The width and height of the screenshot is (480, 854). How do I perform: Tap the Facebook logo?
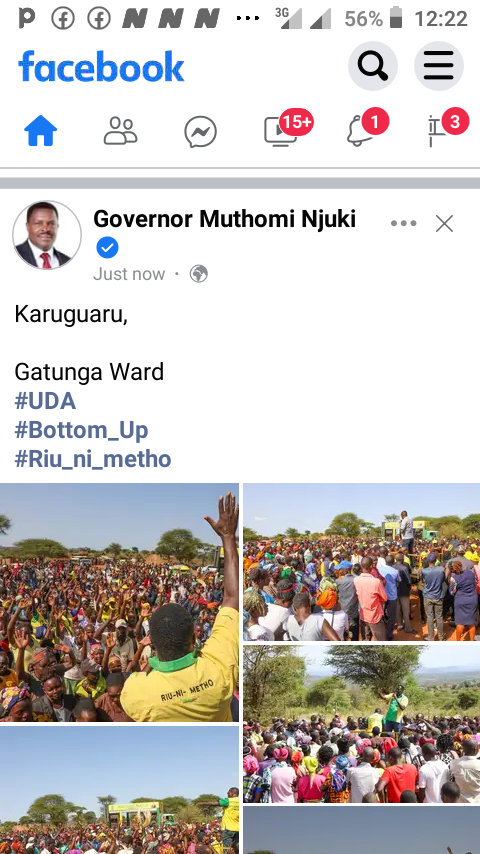(x=101, y=66)
